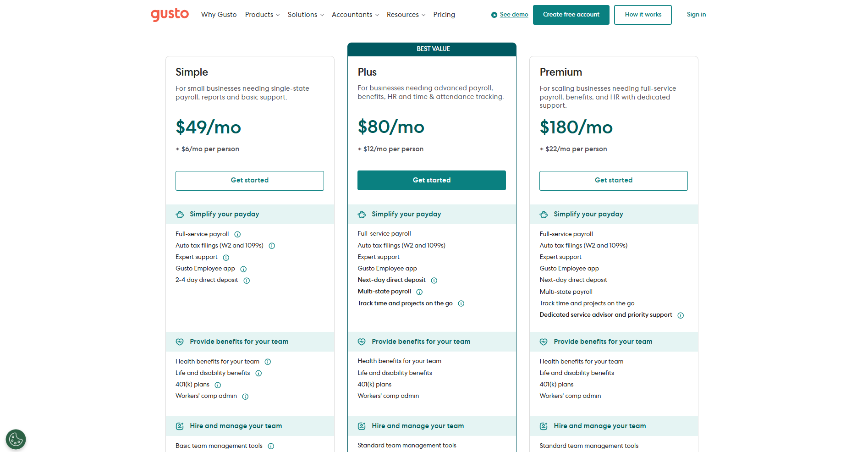Image resolution: width=868 pixels, height=452 pixels.
Task: Open the accessibility widget in bottom corner
Action: point(16,439)
